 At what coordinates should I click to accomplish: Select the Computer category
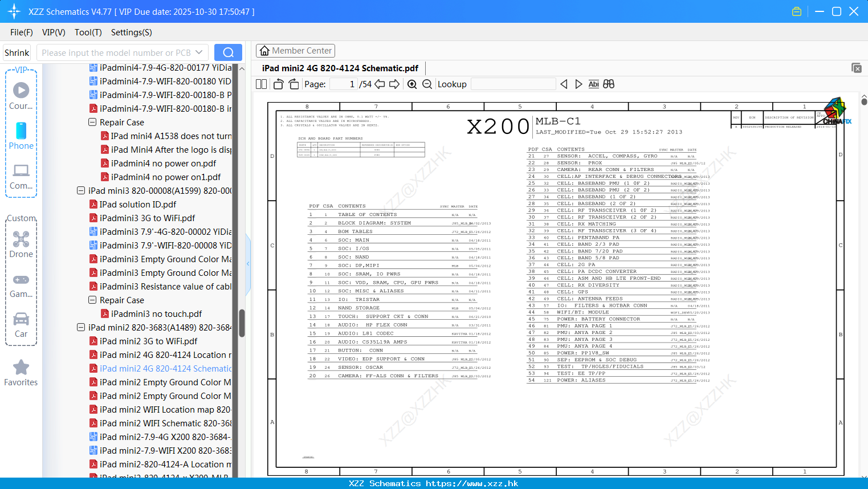pyautogui.click(x=21, y=176)
